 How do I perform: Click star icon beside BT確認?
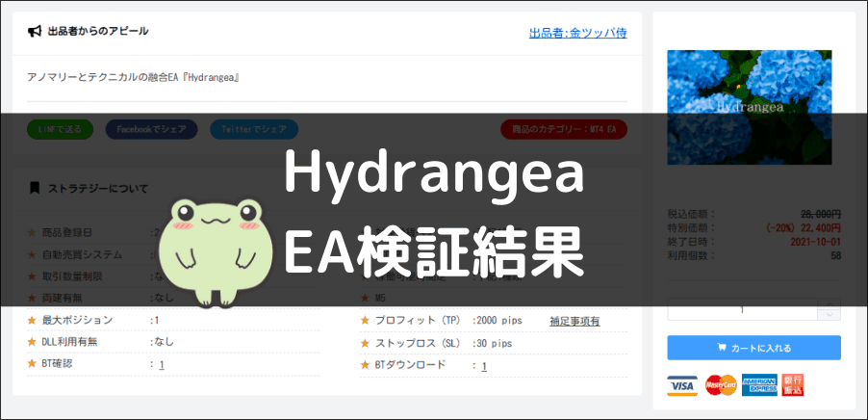click(x=32, y=364)
